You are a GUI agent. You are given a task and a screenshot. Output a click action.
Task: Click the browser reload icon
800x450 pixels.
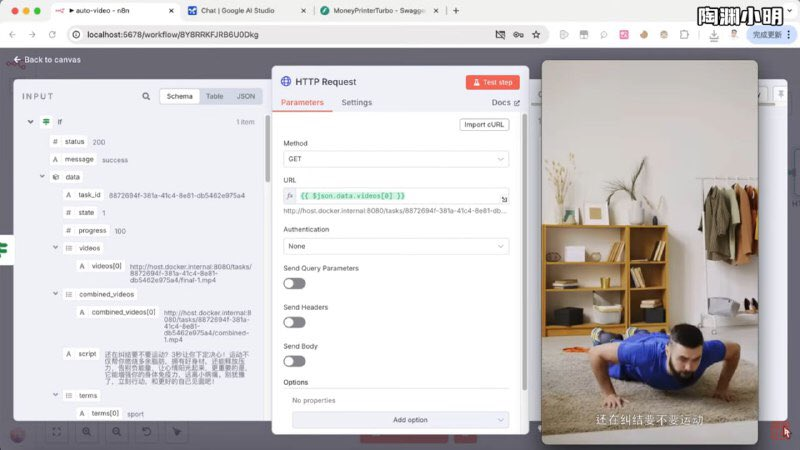pos(52,34)
